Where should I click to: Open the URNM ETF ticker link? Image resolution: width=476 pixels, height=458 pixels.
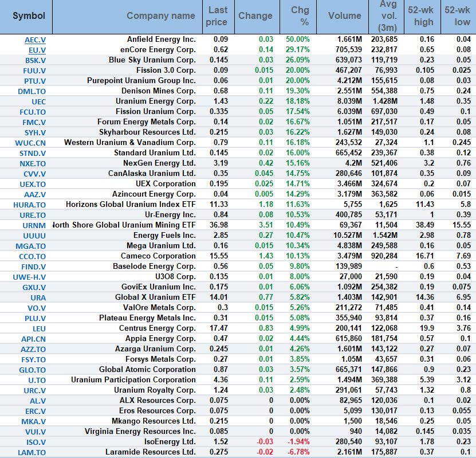[33, 225]
